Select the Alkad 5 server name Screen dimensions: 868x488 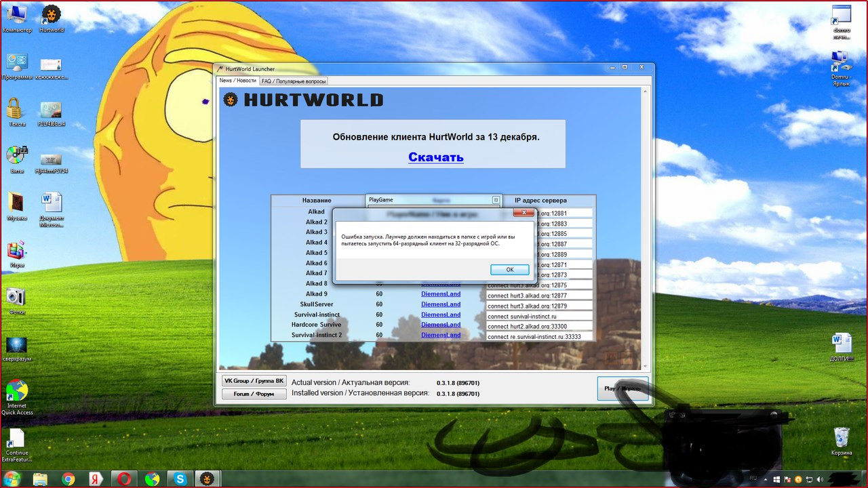pos(317,253)
